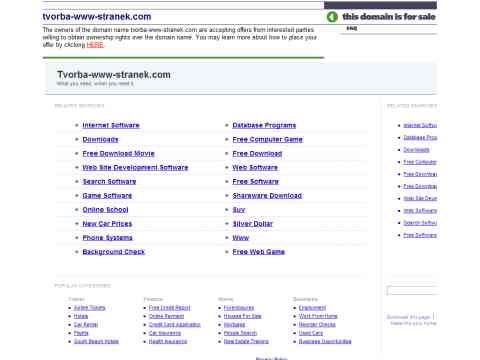The width and height of the screenshot is (480, 360).
Task: Open the Free Web Game link
Action: point(258,252)
